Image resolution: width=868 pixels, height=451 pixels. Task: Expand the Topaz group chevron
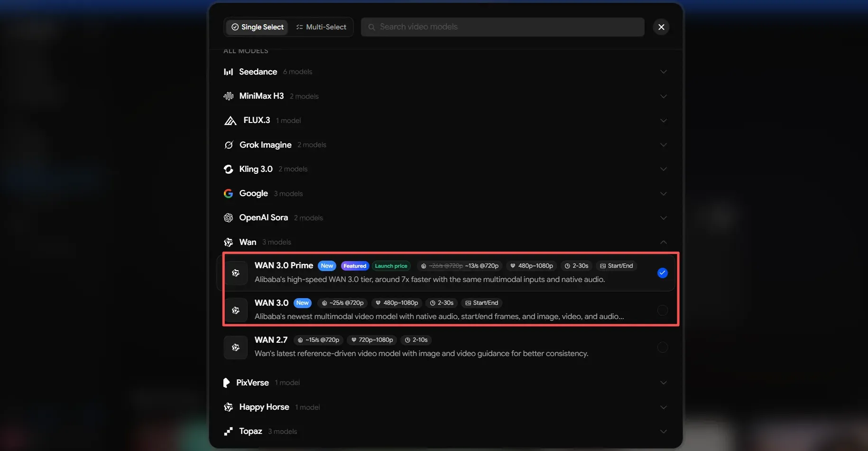tap(664, 432)
